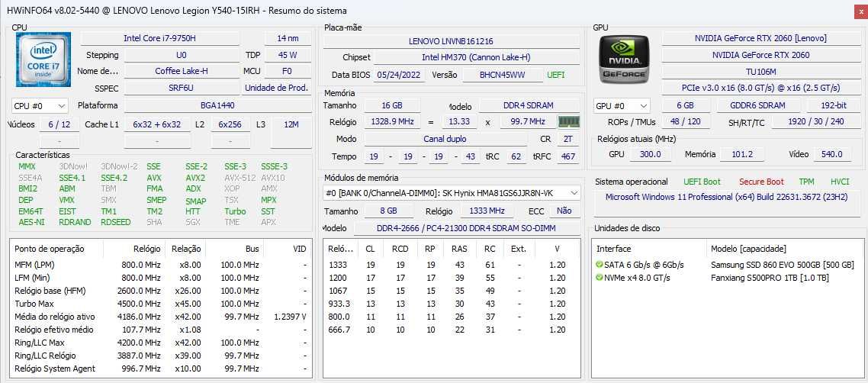868x383 pixels.
Task: Click the NVIDIA GeForce logo
Action: (x=625, y=60)
